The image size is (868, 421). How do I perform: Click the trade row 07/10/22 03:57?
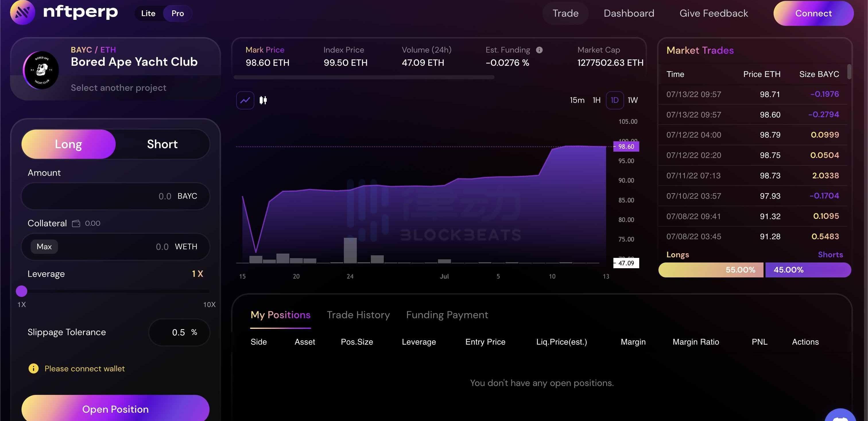tap(753, 196)
